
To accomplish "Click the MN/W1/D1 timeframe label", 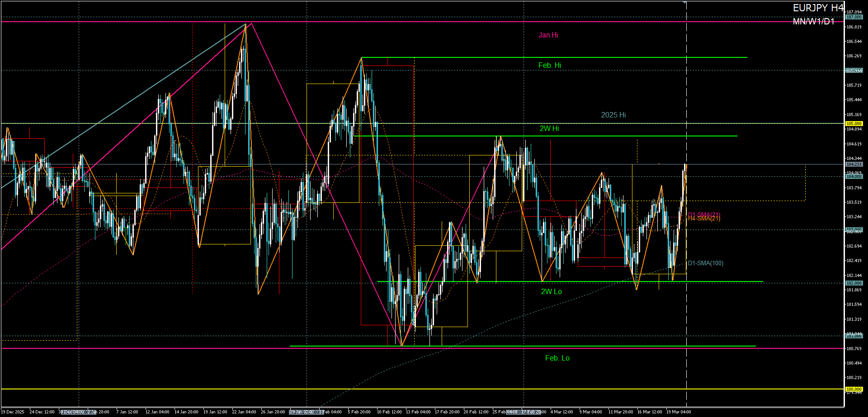I will 813,22.
